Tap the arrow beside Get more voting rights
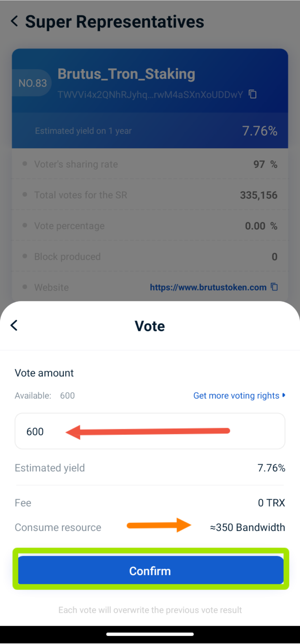Image resolution: width=300 pixels, height=644 pixels. 284,395
